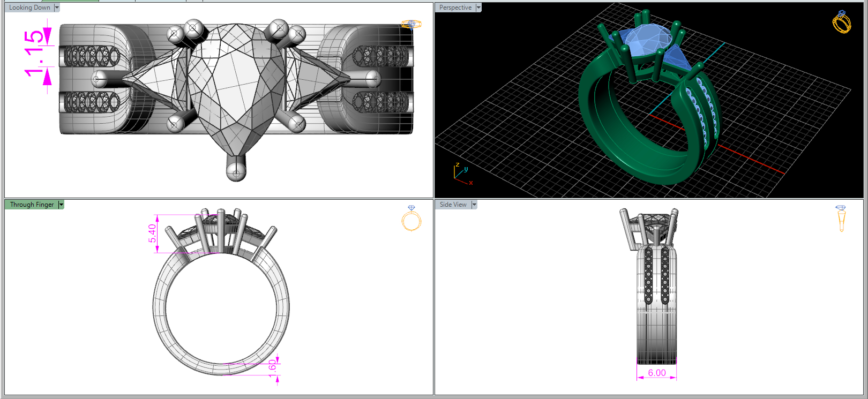
Task: Click the ring orientation icon in Perspective view
Action: point(842,21)
